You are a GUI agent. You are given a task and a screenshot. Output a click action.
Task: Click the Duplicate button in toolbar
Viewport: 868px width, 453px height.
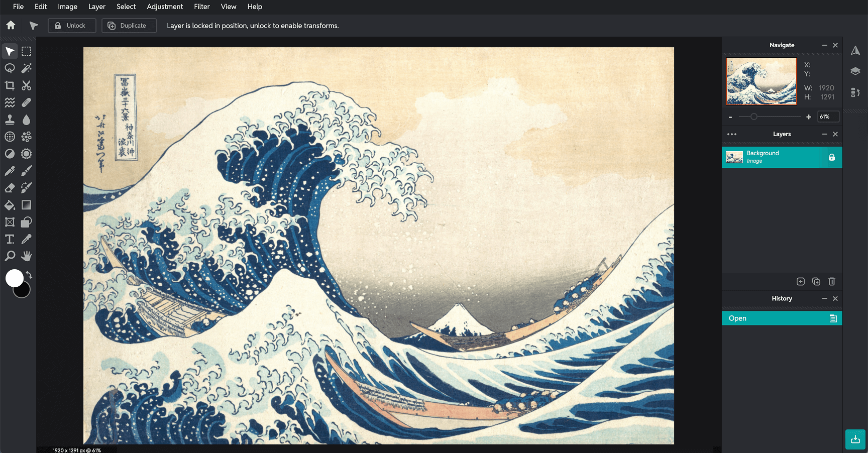(x=129, y=26)
